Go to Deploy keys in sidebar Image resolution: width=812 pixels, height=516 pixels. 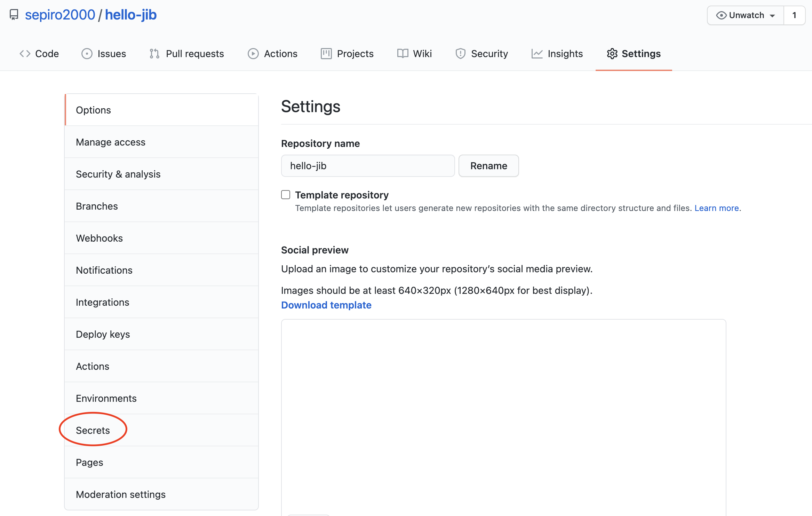(103, 334)
